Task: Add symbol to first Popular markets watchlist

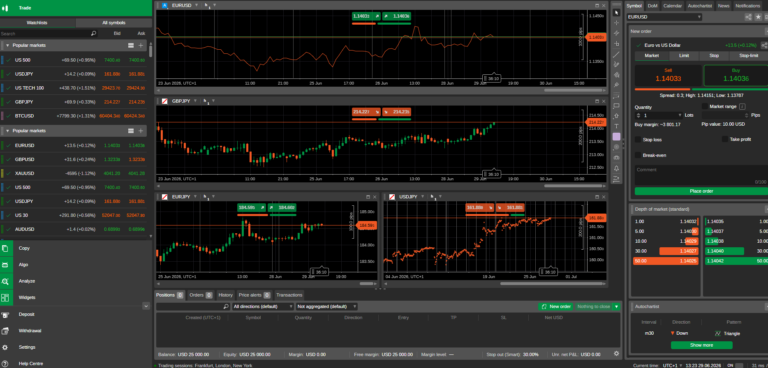Action: coord(141,45)
